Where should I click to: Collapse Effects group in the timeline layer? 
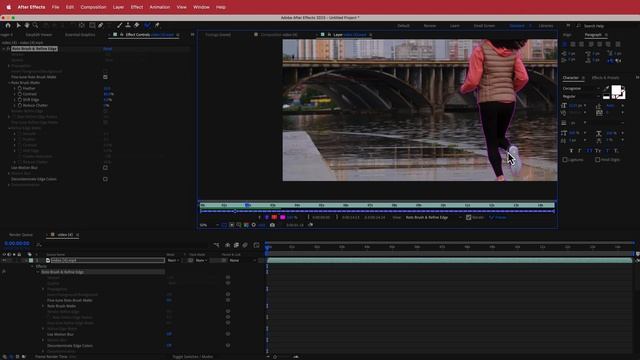coord(32,266)
